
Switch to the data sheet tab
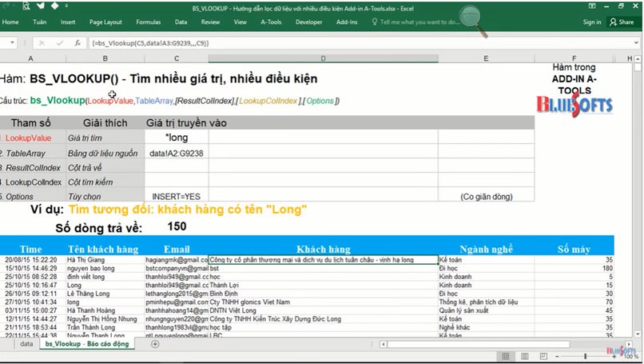(x=26, y=344)
